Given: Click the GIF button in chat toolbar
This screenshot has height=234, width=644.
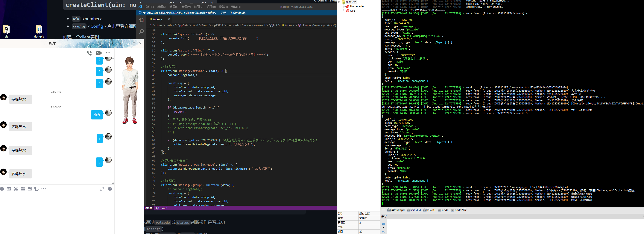Looking at the screenshot, I should (9, 189).
